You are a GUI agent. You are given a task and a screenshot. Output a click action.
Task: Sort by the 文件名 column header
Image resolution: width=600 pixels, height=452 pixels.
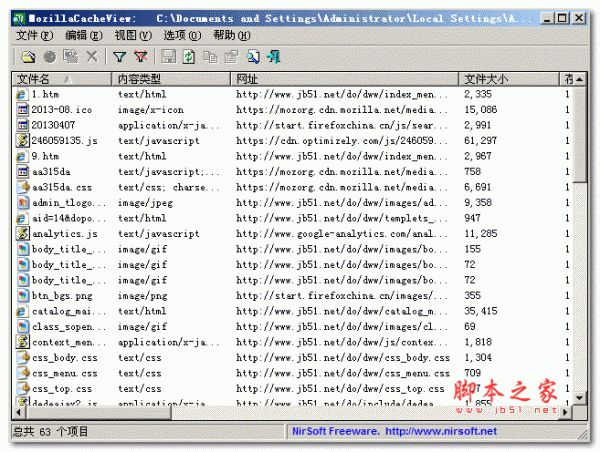[62, 79]
